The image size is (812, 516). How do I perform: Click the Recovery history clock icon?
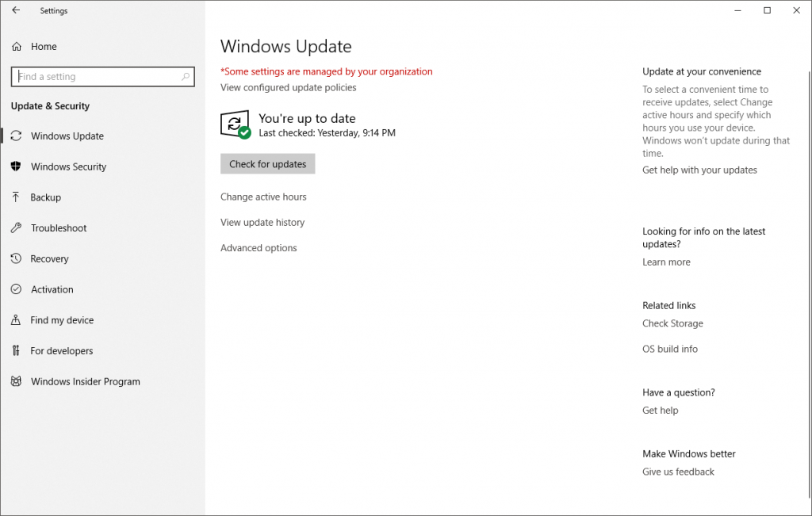(x=16, y=258)
